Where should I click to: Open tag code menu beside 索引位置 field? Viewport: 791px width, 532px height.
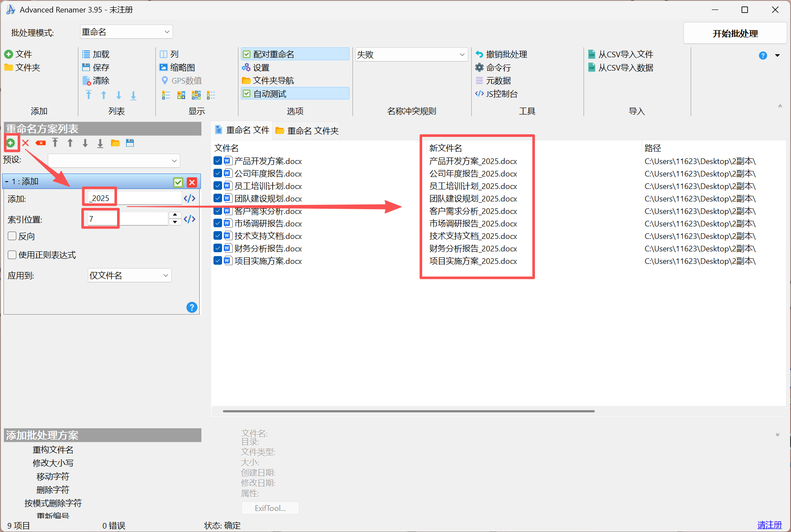pos(189,219)
